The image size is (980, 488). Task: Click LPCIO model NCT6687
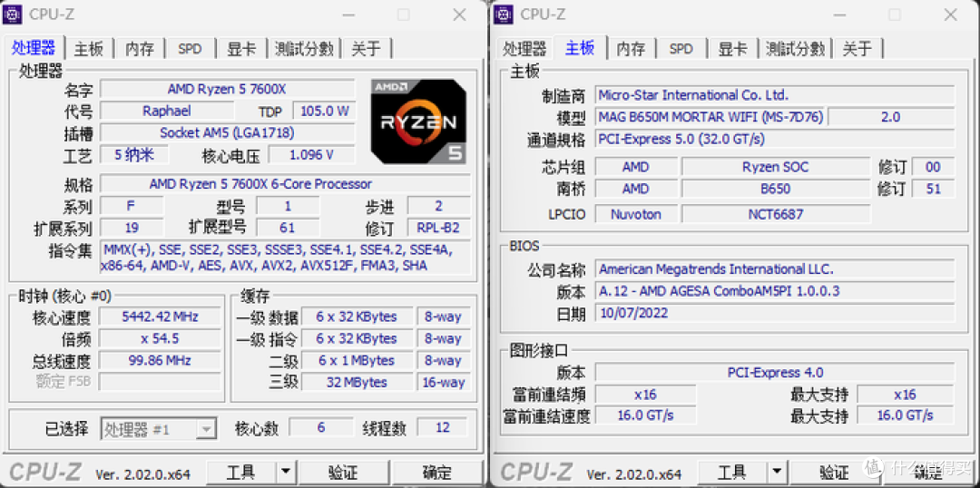coord(775,214)
